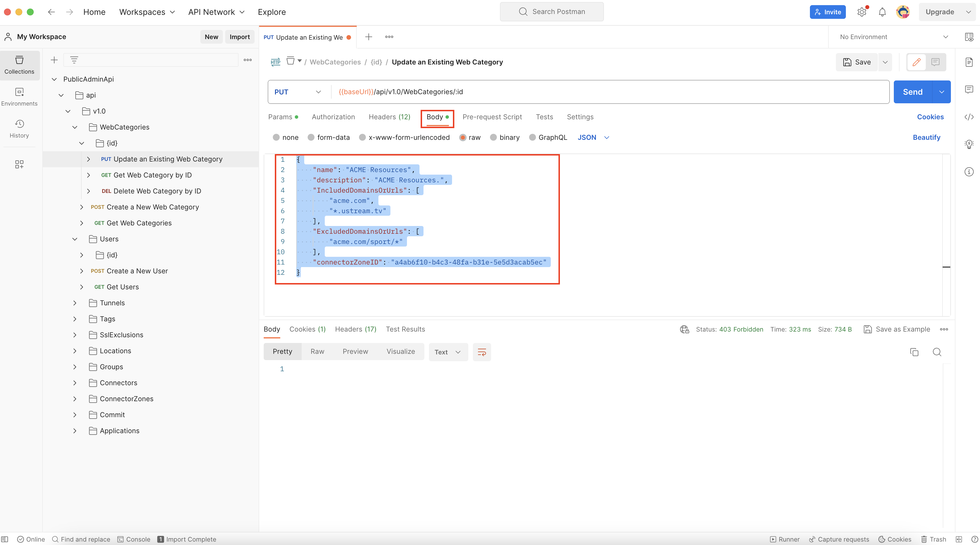980x545 pixels.
Task: Click the search response magnifier icon
Action: [937, 352]
